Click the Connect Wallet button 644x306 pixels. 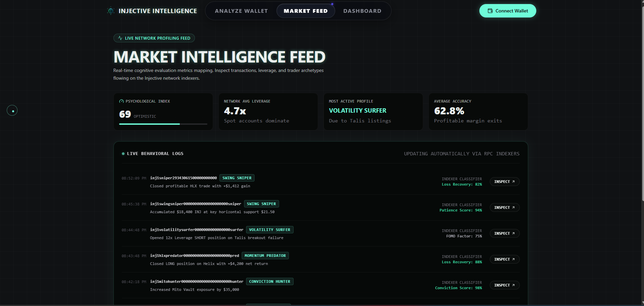(x=508, y=11)
